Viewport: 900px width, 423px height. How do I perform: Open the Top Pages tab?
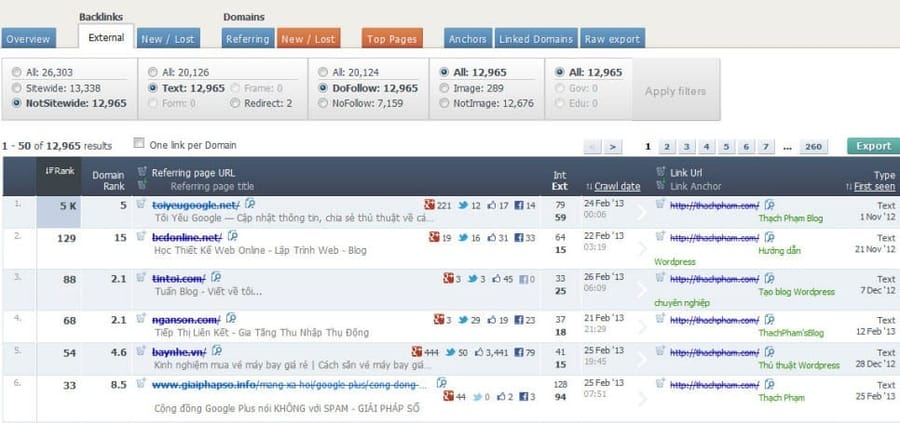pos(392,38)
